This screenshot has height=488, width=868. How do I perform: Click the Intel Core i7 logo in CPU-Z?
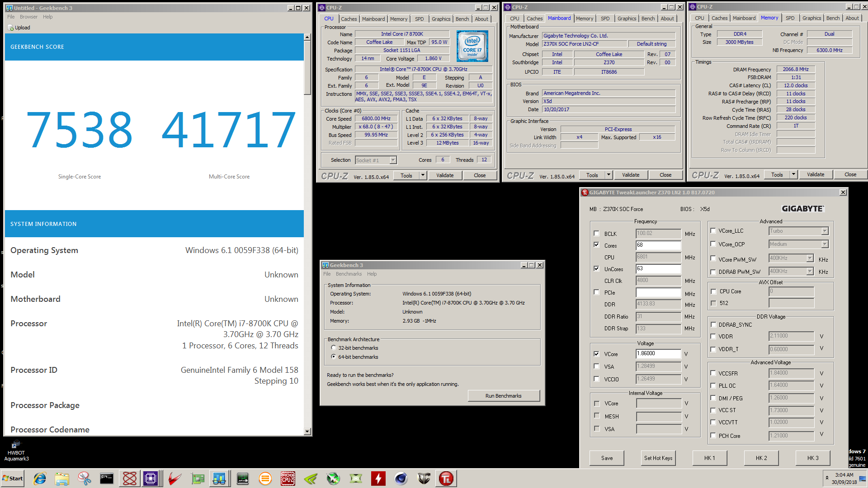click(x=472, y=46)
